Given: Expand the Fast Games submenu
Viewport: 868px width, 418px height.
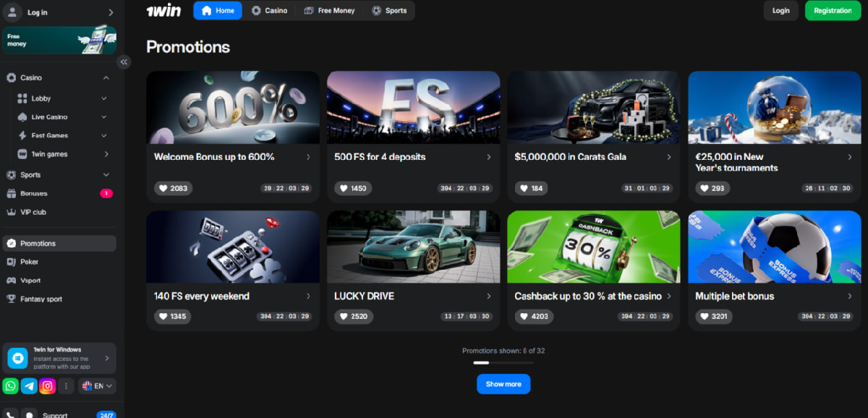Looking at the screenshot, I should (x=104, y=135).
